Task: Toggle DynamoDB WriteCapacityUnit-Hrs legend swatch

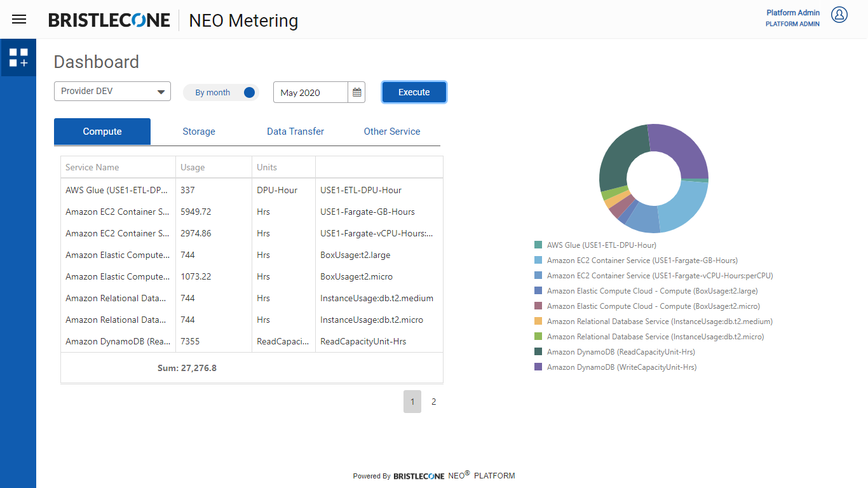Action: (x=538, y=367)
